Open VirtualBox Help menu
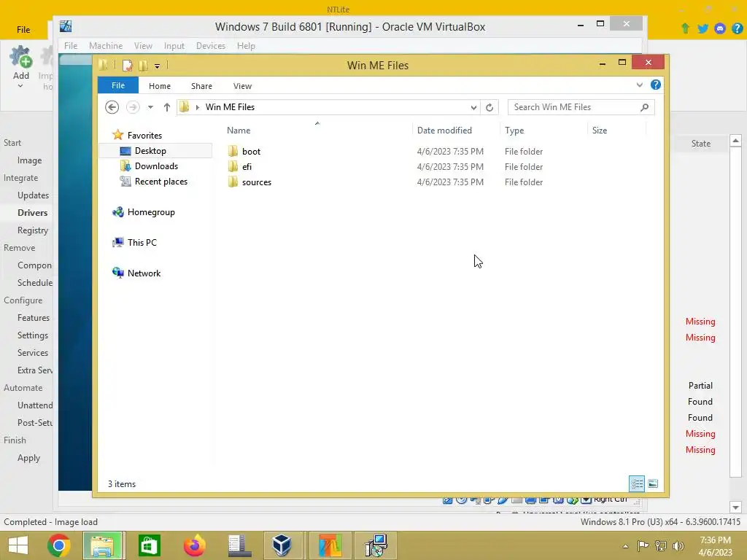The image size is (747, 560). click(247, 46)
